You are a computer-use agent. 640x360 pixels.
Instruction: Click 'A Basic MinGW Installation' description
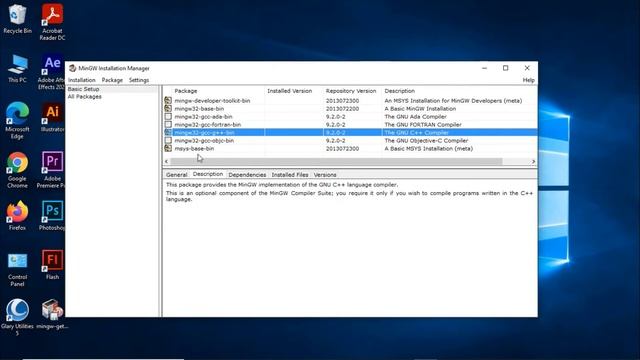click(x=420, y=109)
